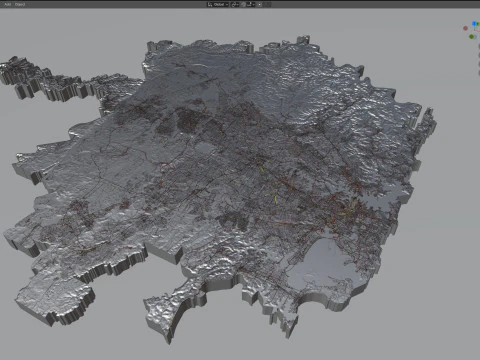Click the dark green Y axis gizmo ball
Screen dimensions: 480x360
[x=471, y=36]
